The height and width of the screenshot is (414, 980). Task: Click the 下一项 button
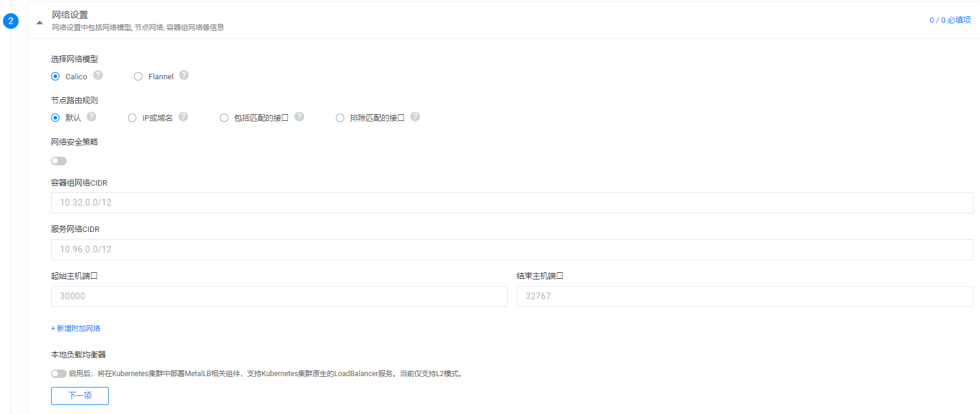click(80, 396)
